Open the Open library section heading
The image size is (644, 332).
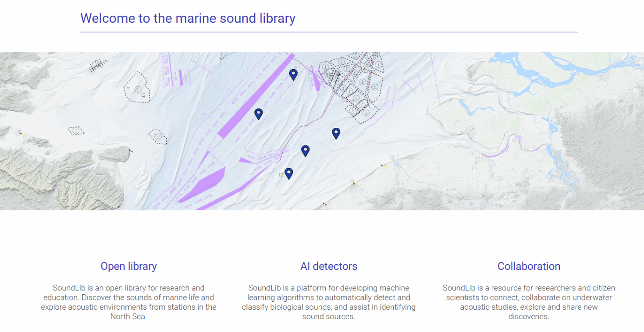(x=128, y=266)
